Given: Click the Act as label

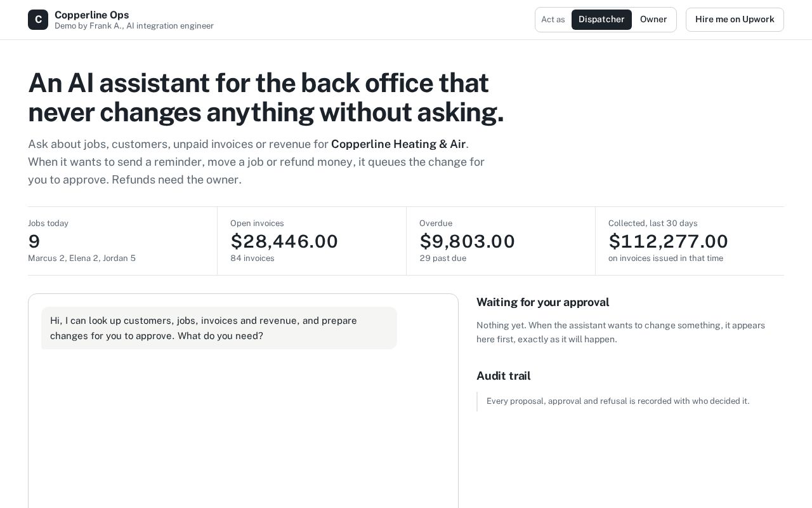Looking at the screenshot, I should [553, 20].
